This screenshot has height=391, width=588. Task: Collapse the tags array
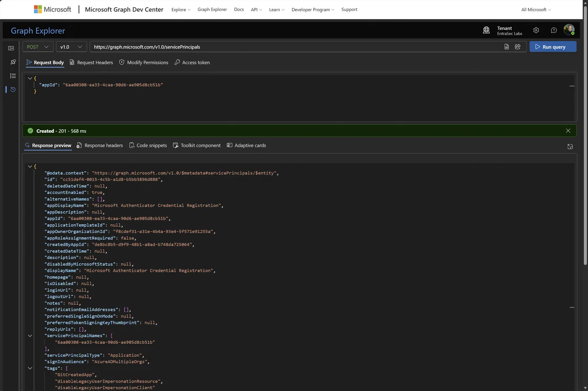pos(30,368)
